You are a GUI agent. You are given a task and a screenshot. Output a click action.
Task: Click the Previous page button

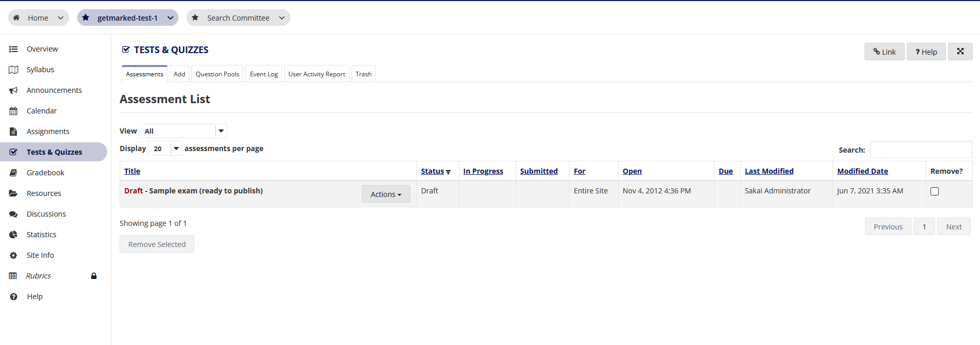tap(888, 226)
